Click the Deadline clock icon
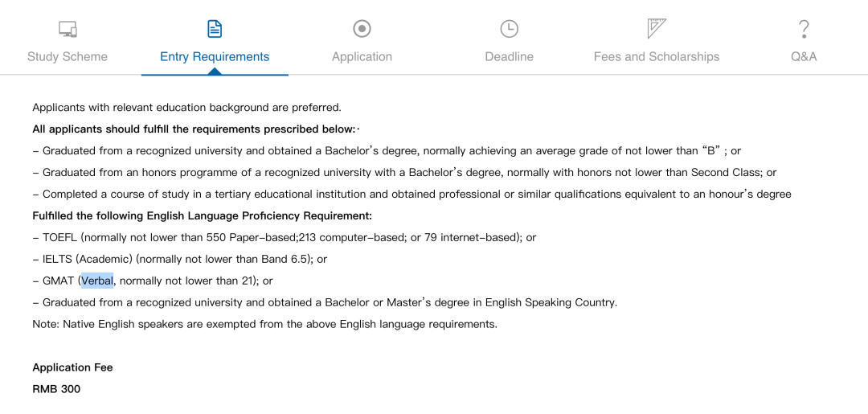This screenshot has width=868, height=414. tap(510, 28)
